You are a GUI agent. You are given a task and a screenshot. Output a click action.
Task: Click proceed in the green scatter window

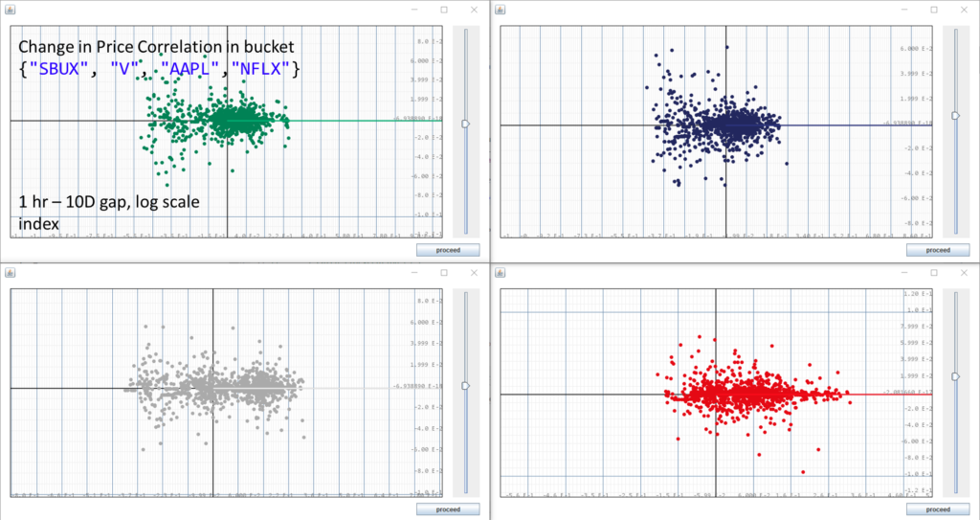448,250
